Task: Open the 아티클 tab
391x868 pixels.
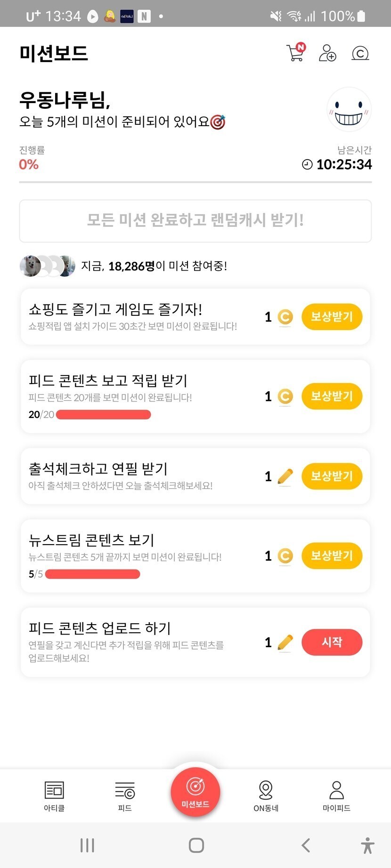Action: tap(54, 796)
